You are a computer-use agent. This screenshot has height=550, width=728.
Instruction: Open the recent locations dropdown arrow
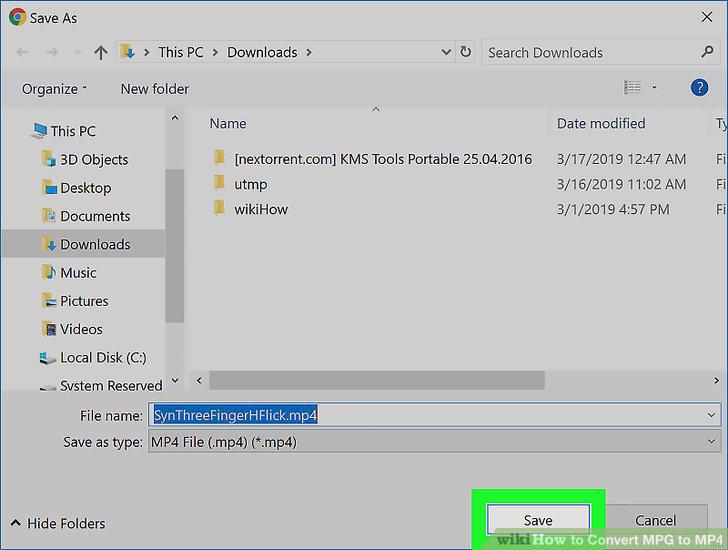point(78,52)
